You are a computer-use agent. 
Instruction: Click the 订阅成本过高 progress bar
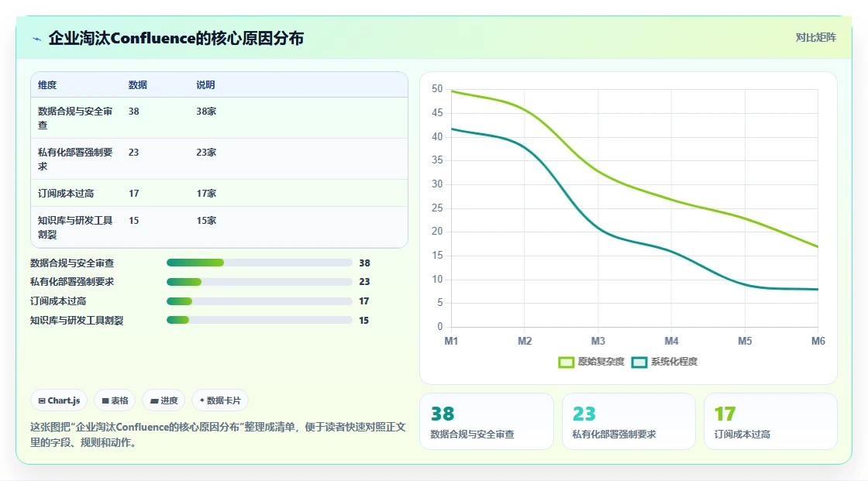click(x=259, y=301)
